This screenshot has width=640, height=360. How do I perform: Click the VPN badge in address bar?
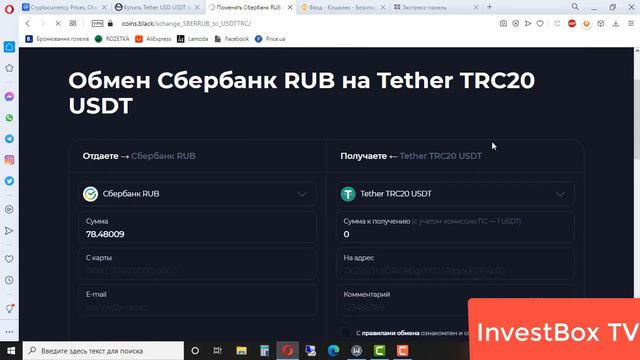pos(97,24)
